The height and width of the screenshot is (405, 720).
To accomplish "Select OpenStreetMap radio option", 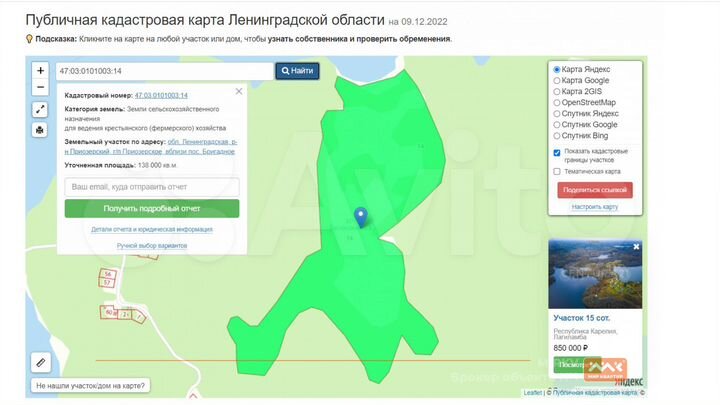I will coord(557,102).
